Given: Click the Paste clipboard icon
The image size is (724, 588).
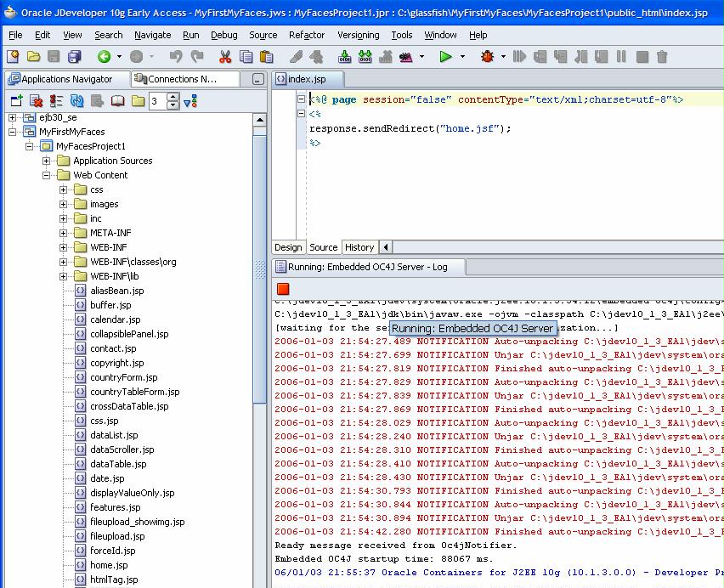Looking at the screenshot, I should pos(266,57).
